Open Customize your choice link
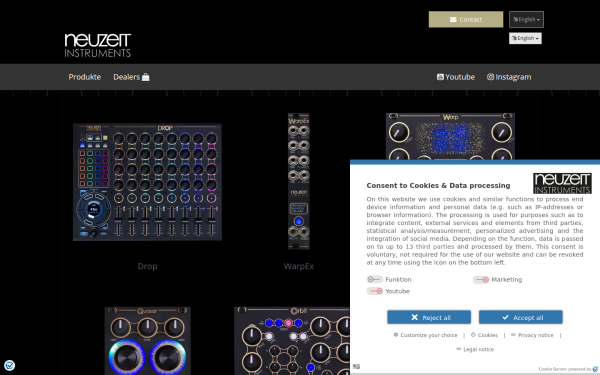 click(x=425, y=335)
